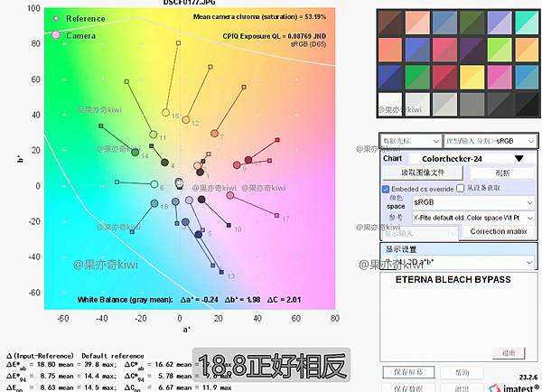Screen dimensions: 542x392
Task: Select black patch in grayscale row
Action: [527, 104]
